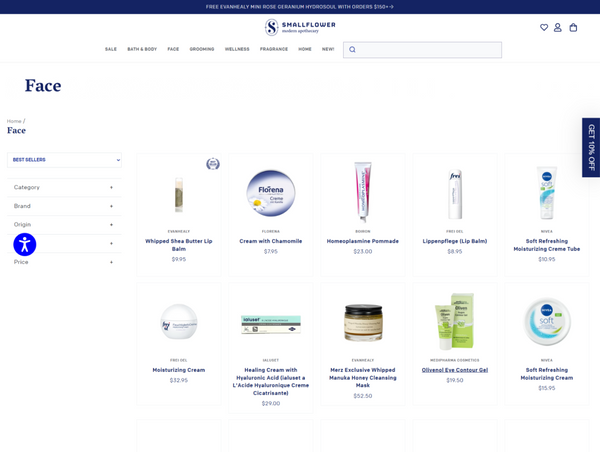The image size is (600, 452).
Task: Open the New! menu item
Action: (x=328, y=49)
